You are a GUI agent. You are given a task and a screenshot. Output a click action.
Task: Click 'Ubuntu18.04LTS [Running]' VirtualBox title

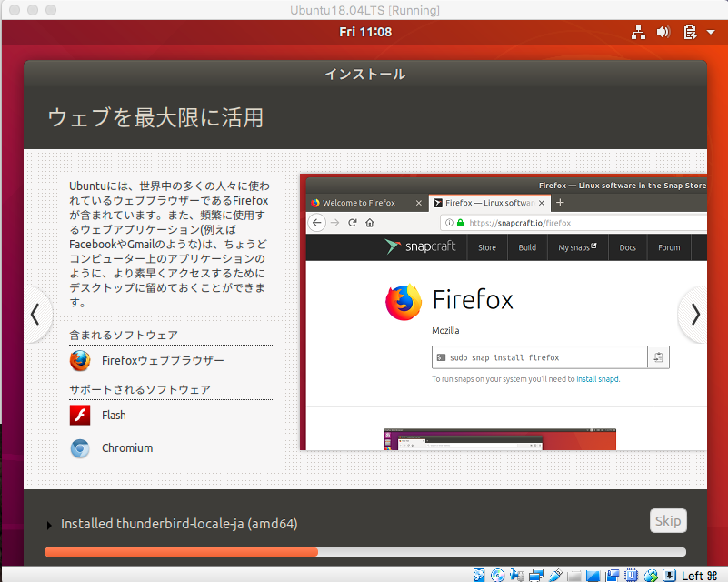click(x=364, y=10)
